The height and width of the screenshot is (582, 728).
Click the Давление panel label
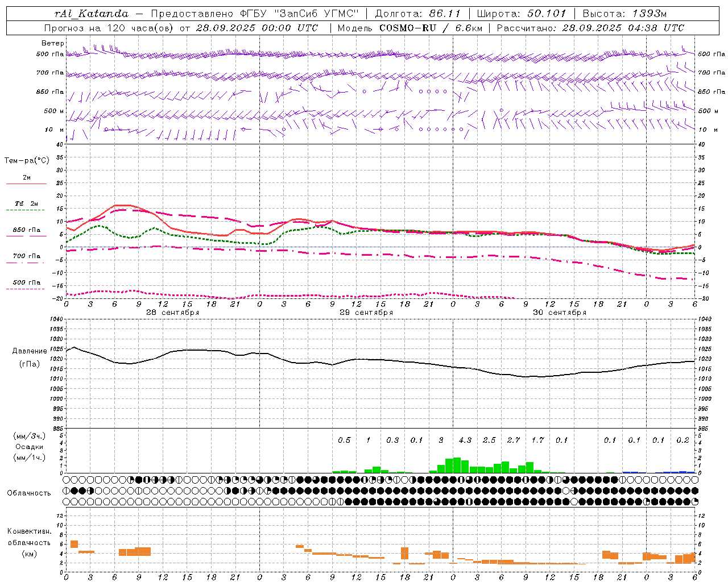click(30, 351)
